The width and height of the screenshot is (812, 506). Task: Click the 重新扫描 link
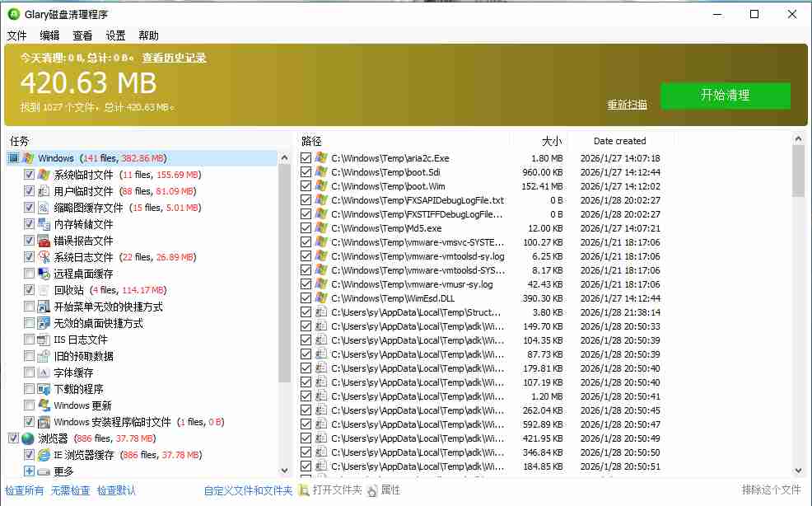pos(627,105)
